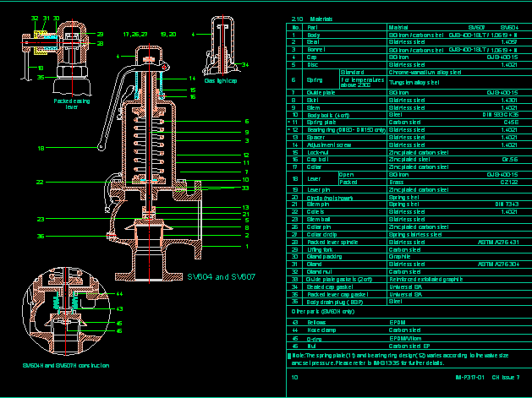The height and width of the screenshot is (398, 532).
Task: Select the 'Spring plate' part cell
Action: pyautogui.click(x=321, y=123)
